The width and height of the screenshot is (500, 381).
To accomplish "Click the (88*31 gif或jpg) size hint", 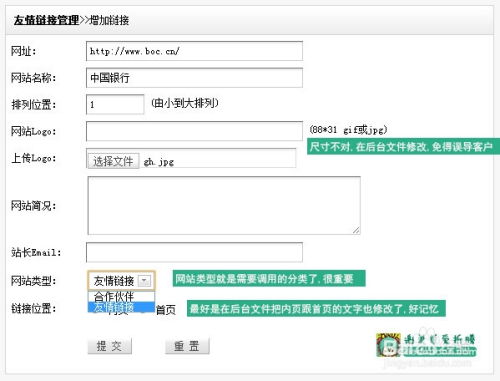I will tap(348, 129).
